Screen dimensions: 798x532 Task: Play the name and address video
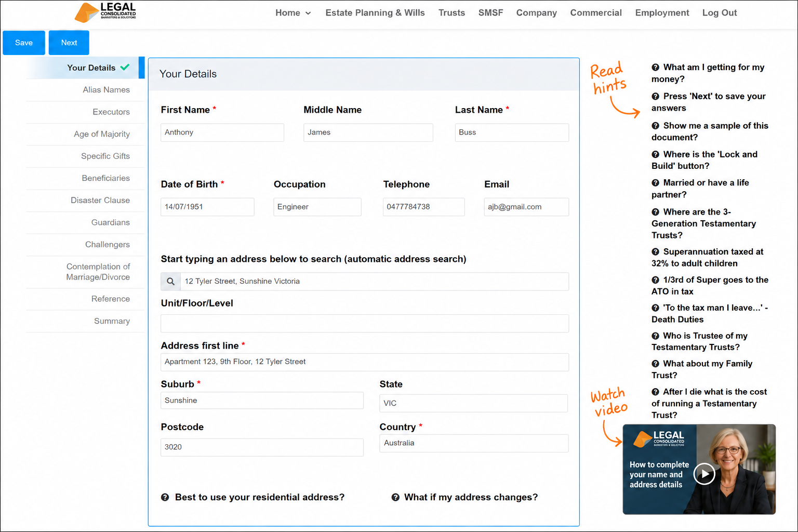click(x=704, y=474)
